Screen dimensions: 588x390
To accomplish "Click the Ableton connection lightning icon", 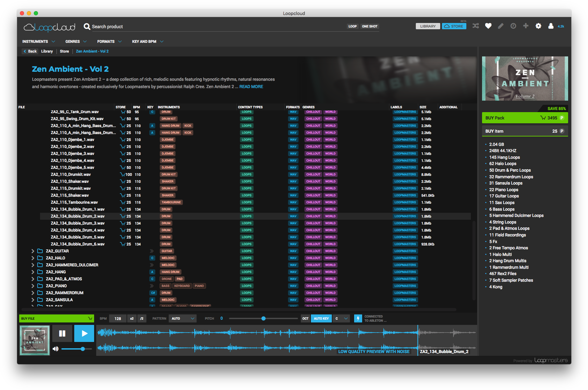I will click(358, 319).
